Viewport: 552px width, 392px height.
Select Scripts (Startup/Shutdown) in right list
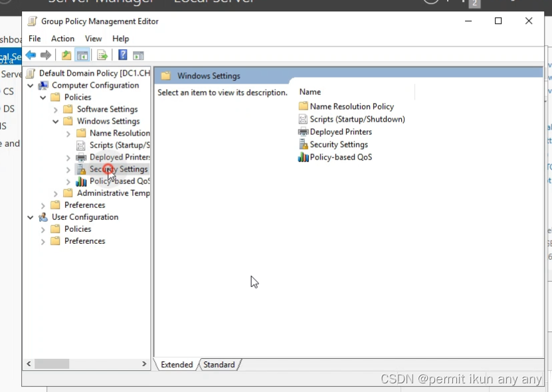(x=357, y=119)
